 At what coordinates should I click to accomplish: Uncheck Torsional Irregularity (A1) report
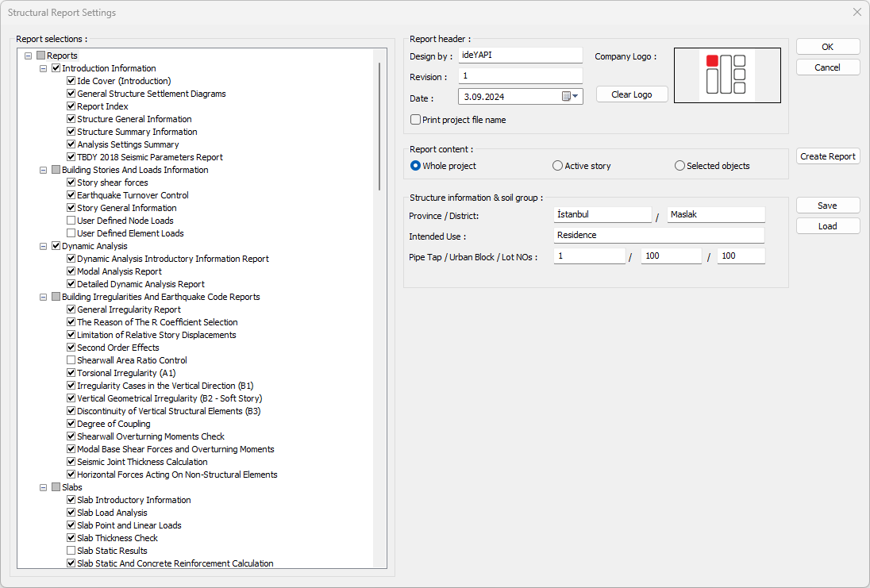[x=71, y=373]
